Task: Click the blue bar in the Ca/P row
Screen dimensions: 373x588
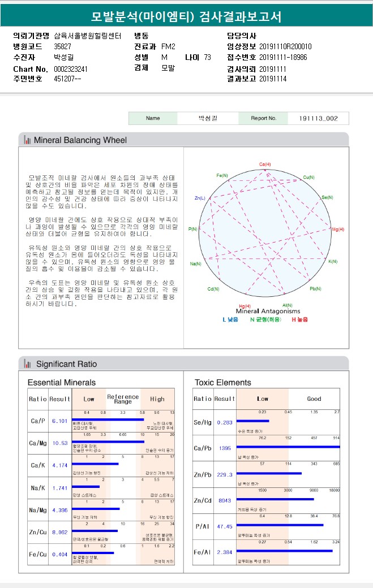Action: (x=108, y=420)
